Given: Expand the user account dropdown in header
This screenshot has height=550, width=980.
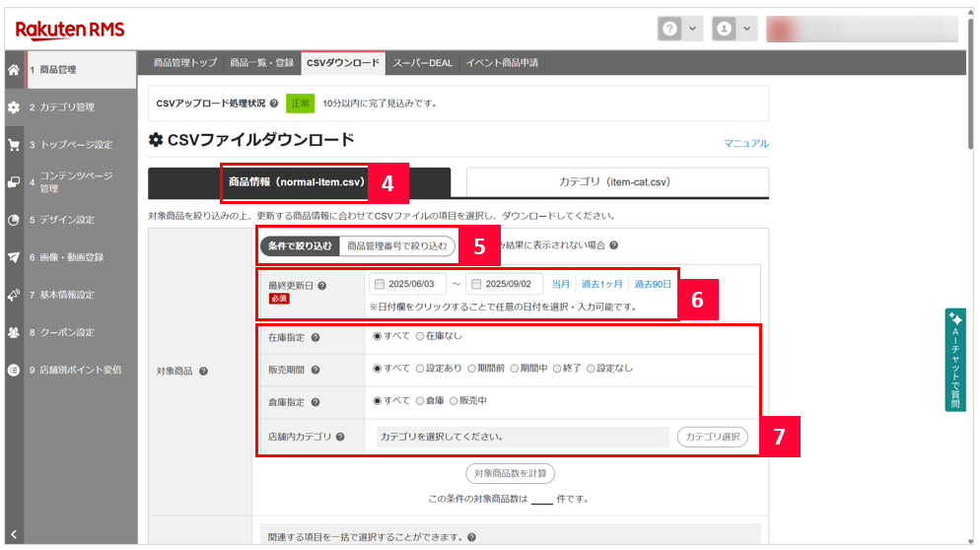Looking at the screenshot, I should [735, 30].
